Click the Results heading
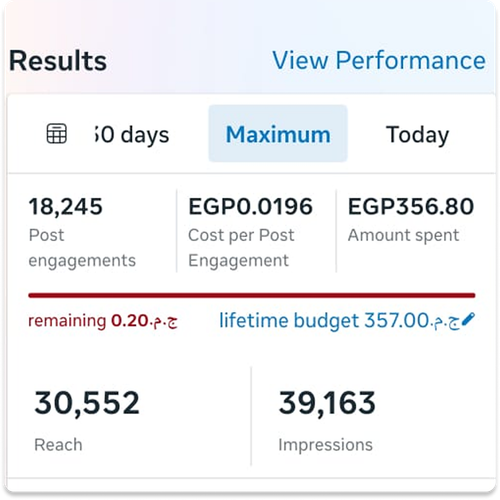The height and width of the screenshot is (500, 500). coord(58,61)
